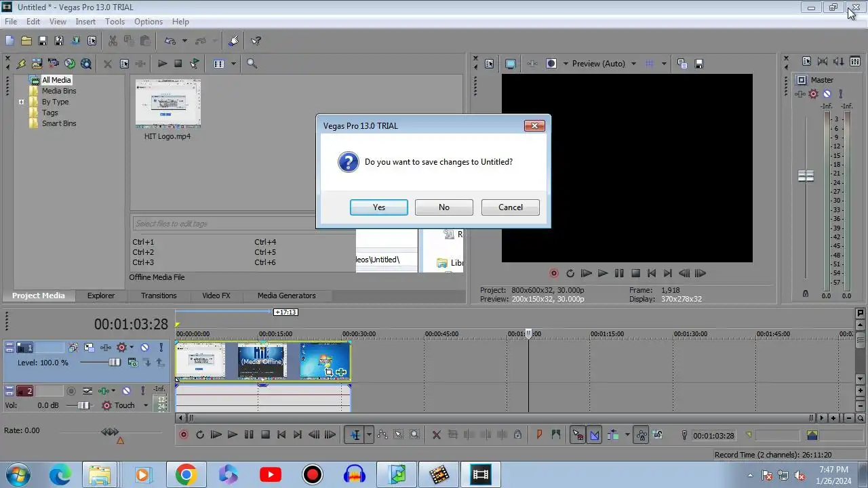
Task: Select HIT Logo.mp4 media thumbnail
Action: click(x=168, y=104)
